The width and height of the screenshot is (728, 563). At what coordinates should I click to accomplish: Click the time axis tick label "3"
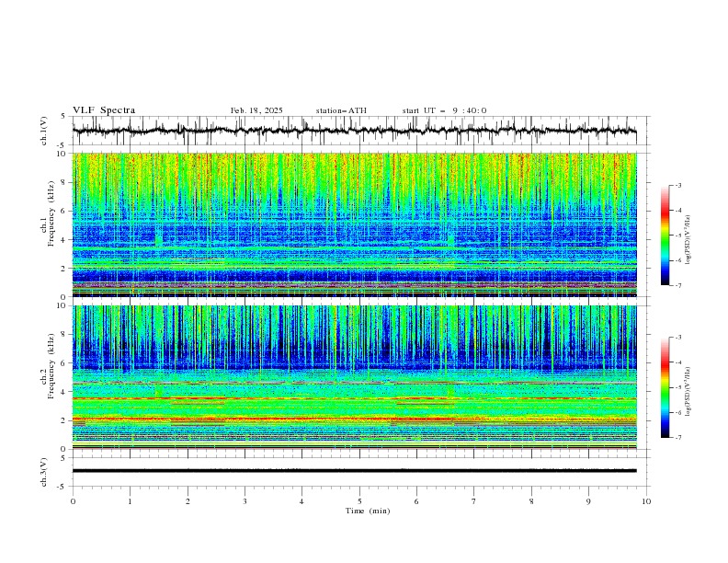click(245, 501)
